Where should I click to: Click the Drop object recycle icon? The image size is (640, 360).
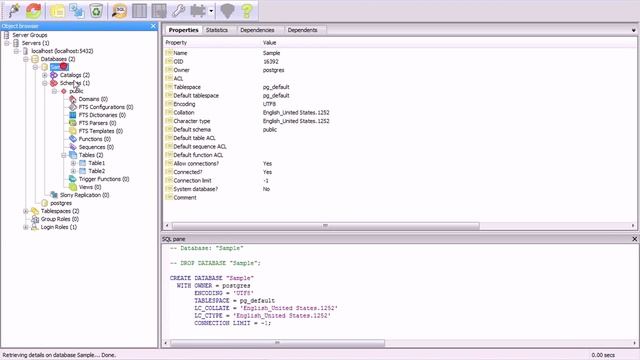(96, 11)
